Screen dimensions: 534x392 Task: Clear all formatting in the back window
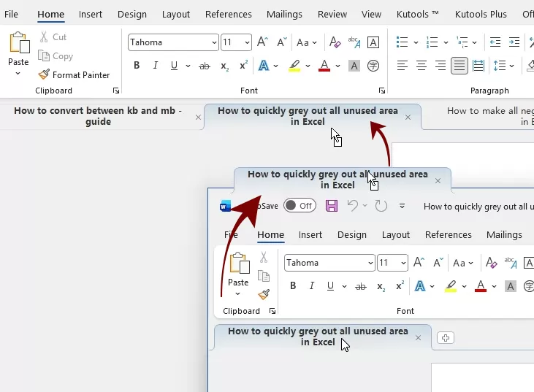pos(335,42)
